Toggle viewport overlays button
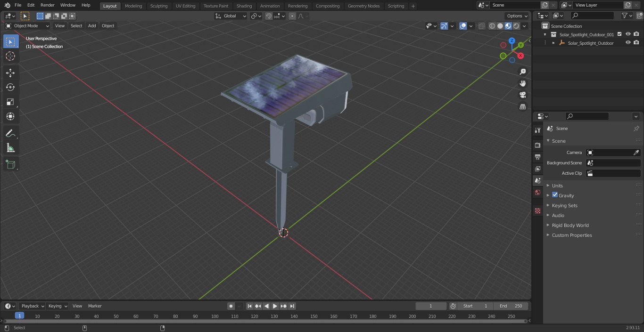Screen dimensions: 644x332 click(x=463, y=26)
